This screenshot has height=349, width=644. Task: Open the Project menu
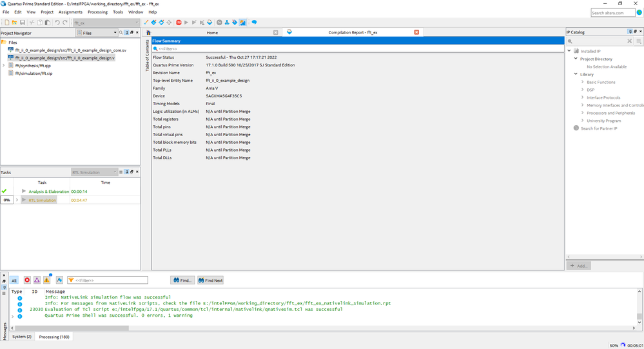pos(47,12)
